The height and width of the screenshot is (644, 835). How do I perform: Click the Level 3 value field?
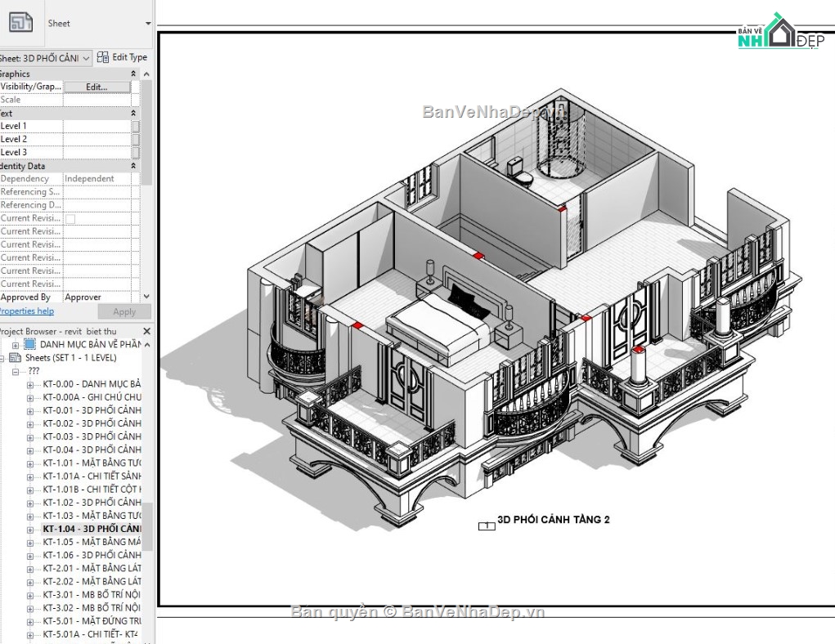coord(97,153)
